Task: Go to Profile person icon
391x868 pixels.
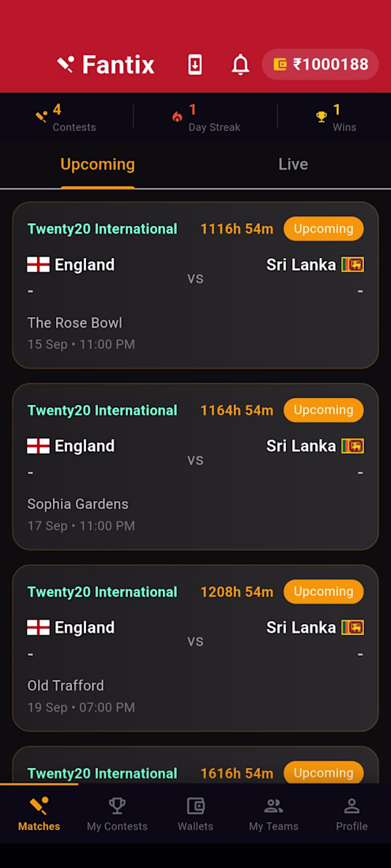Action: point(352,806)
